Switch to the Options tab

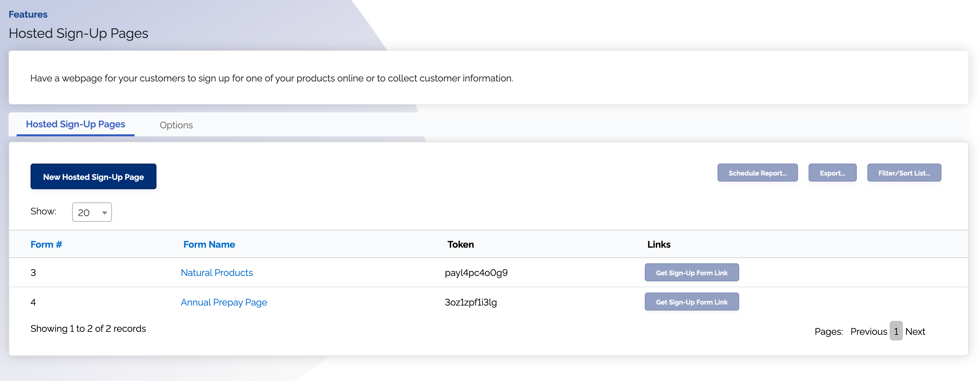(176, 125)
